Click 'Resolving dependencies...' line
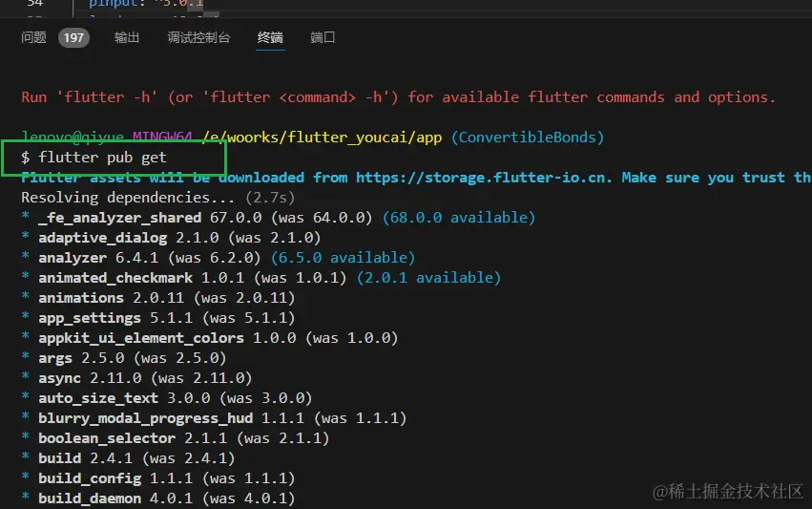The image size is (812, 509). pos(158,198)
